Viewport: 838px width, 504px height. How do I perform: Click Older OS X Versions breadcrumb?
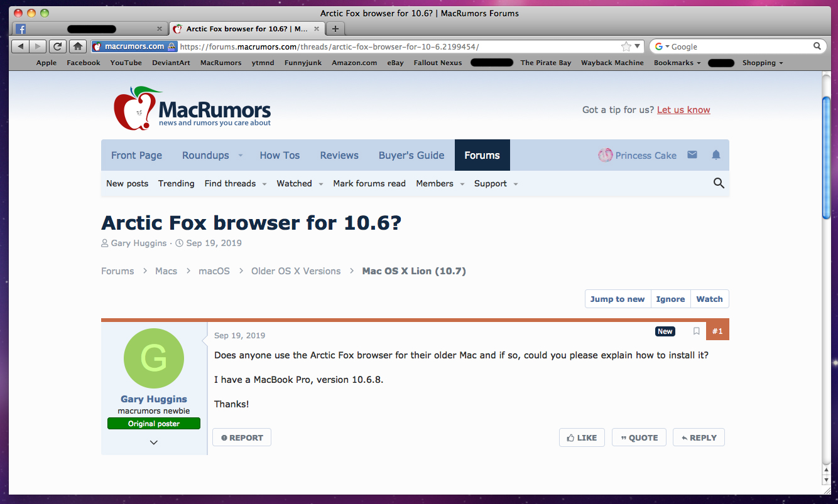click(296, 271)
